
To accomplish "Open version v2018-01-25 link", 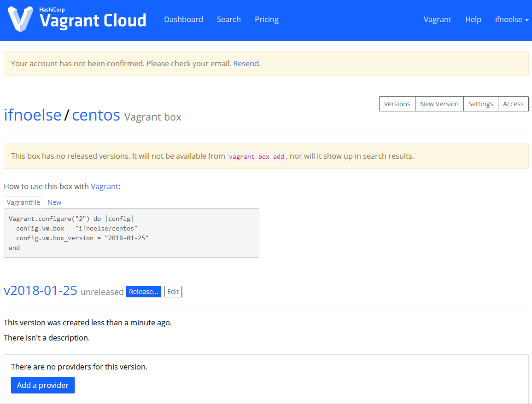I will pyautogui.click(x=41, y=290).
